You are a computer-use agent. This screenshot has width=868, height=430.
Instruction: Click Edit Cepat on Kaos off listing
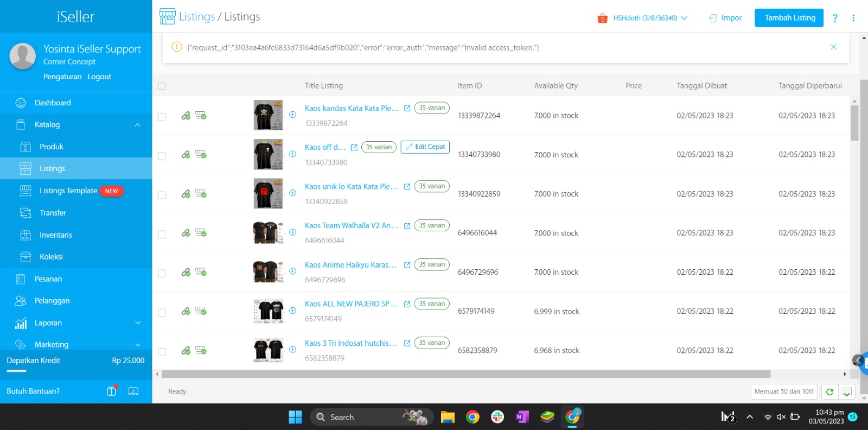point(425,147)
